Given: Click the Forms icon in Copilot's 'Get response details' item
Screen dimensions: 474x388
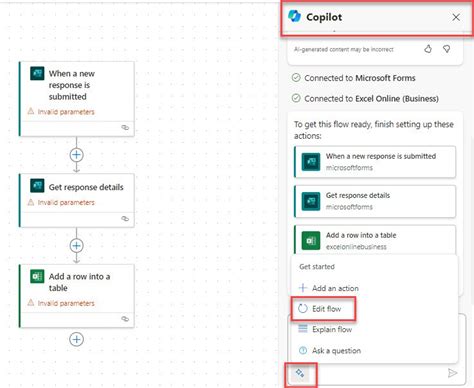Looking at the screenshot, I should 311,201.
